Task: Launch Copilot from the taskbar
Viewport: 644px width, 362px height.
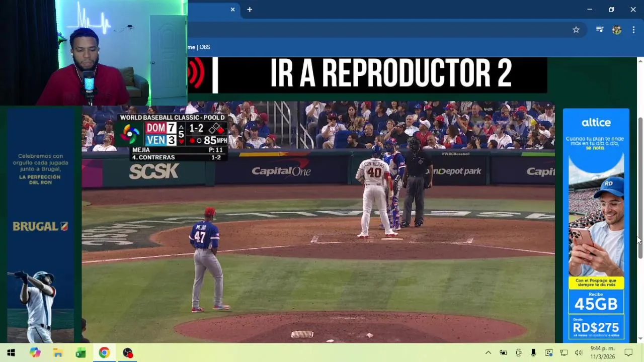Action: 35,353
